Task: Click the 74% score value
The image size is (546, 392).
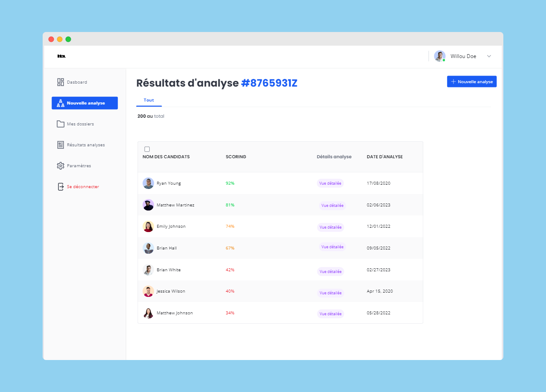Action: [230, 226]
